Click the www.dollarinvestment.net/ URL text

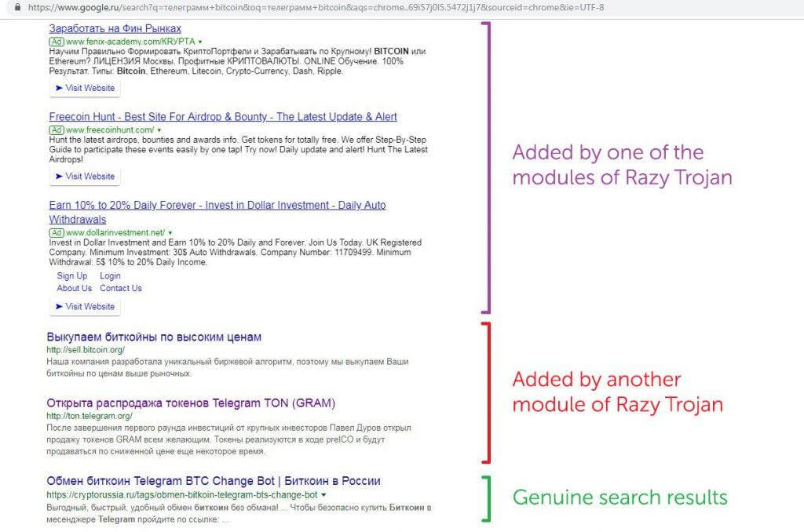tap(115, 233)
